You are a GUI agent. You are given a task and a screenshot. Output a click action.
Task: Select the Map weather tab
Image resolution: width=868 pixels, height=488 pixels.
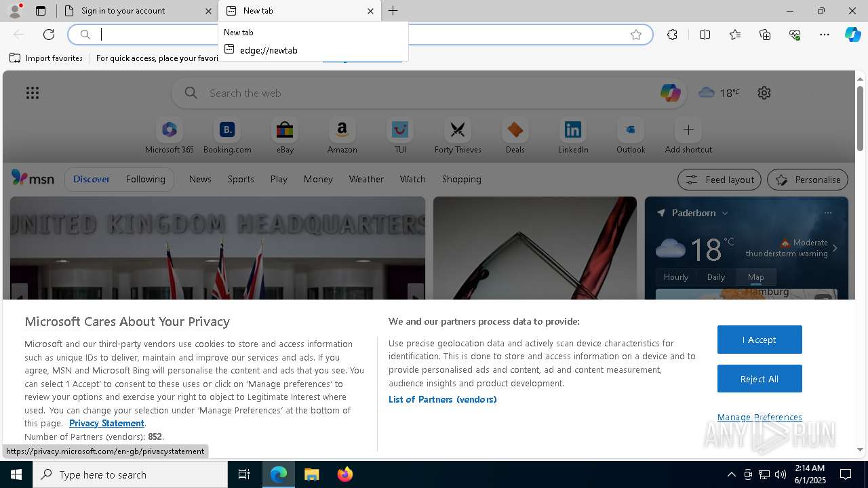756,277
